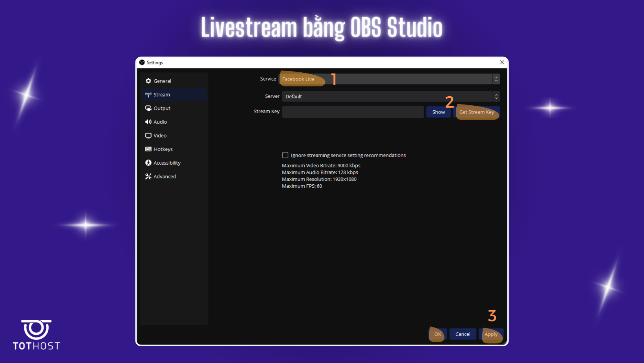Click the Service dropdown stepper arrows

(496, 79)
